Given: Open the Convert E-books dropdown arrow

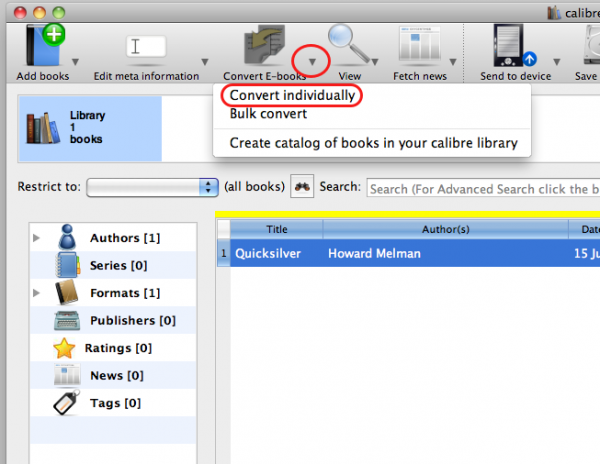Looking at the screenshot, I should (x=312, y=62).
